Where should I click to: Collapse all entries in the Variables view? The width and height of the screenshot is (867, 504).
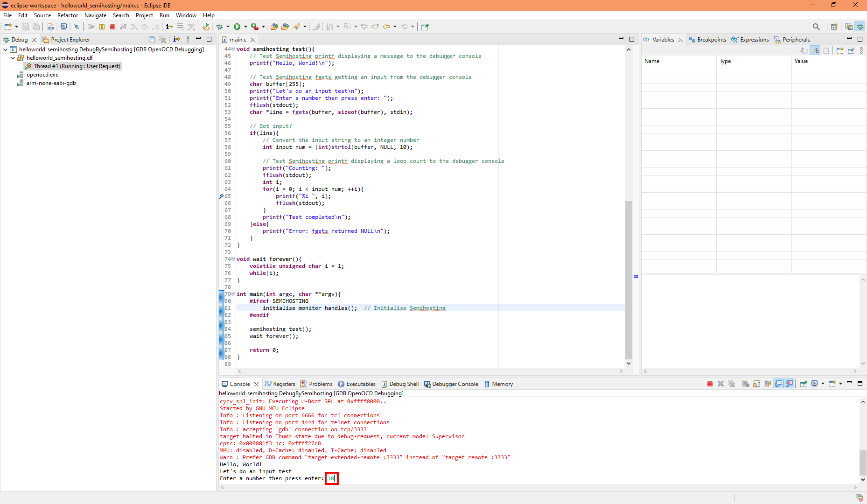coord(826,50)
